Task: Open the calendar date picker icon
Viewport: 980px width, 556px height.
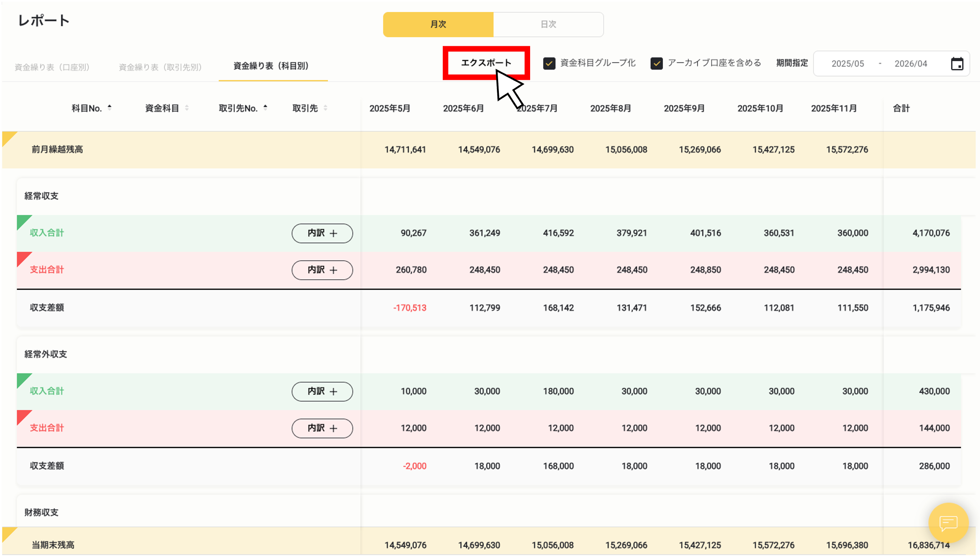Action: 957,63
